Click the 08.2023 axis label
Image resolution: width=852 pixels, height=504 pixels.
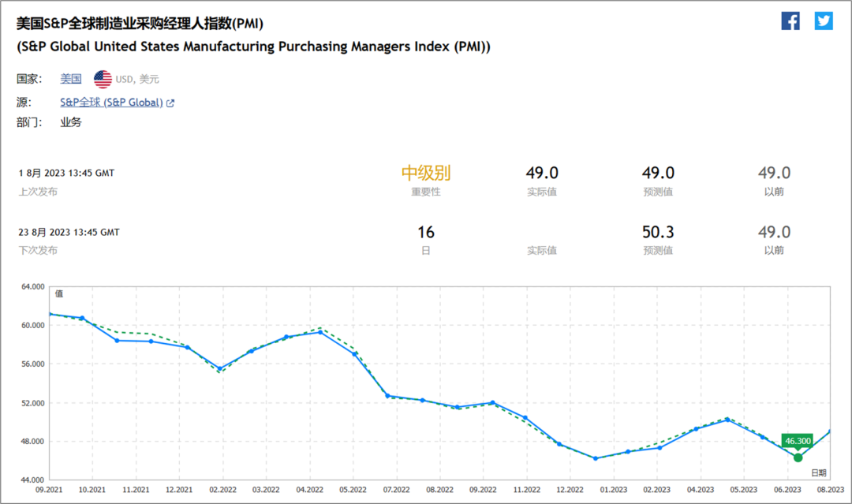(x=831, y=490)
